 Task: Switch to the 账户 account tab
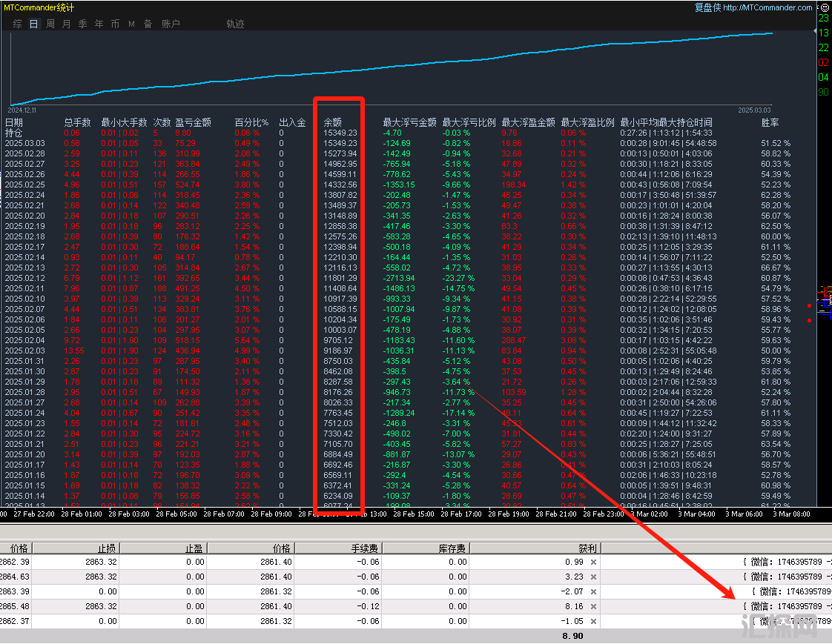click(171, 24)
